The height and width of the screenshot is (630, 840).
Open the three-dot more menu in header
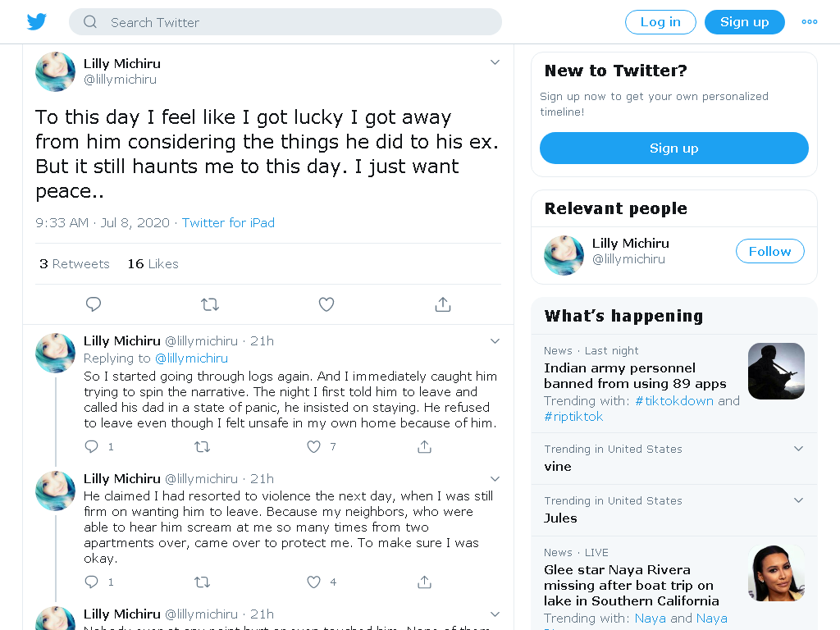(x=809, y=22)
